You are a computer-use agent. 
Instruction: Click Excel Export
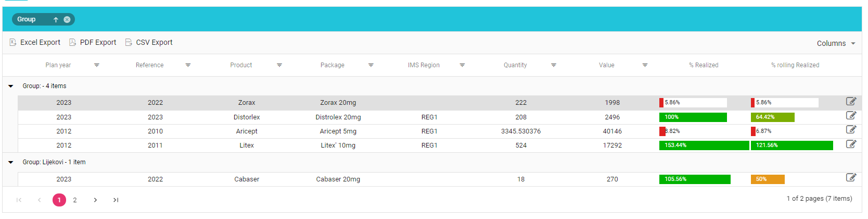(x=35, y=43)
